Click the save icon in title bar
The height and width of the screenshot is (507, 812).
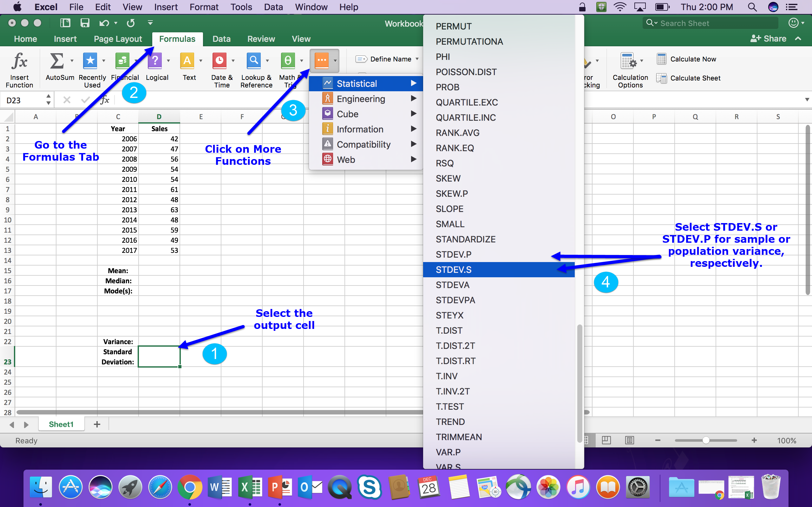click(85, 23)
